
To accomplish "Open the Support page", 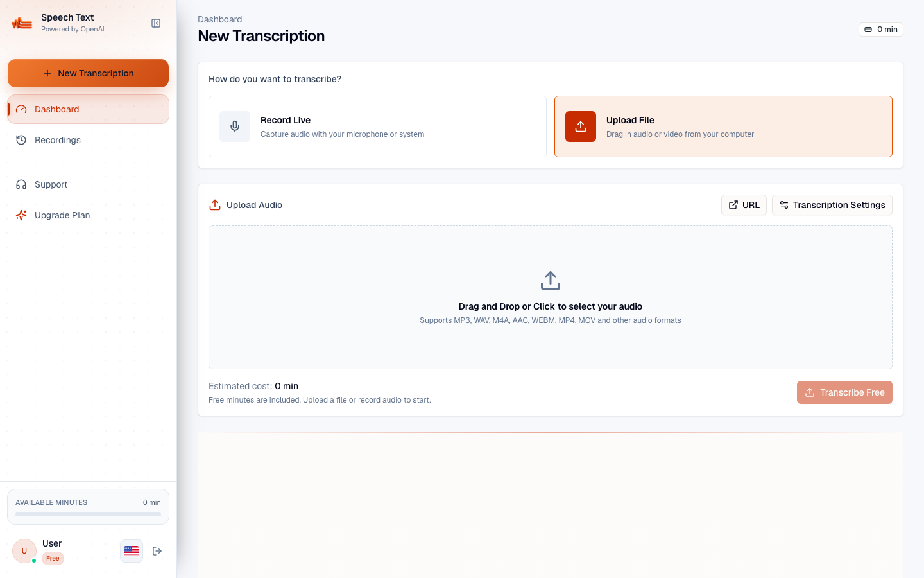I will (89, 184).
